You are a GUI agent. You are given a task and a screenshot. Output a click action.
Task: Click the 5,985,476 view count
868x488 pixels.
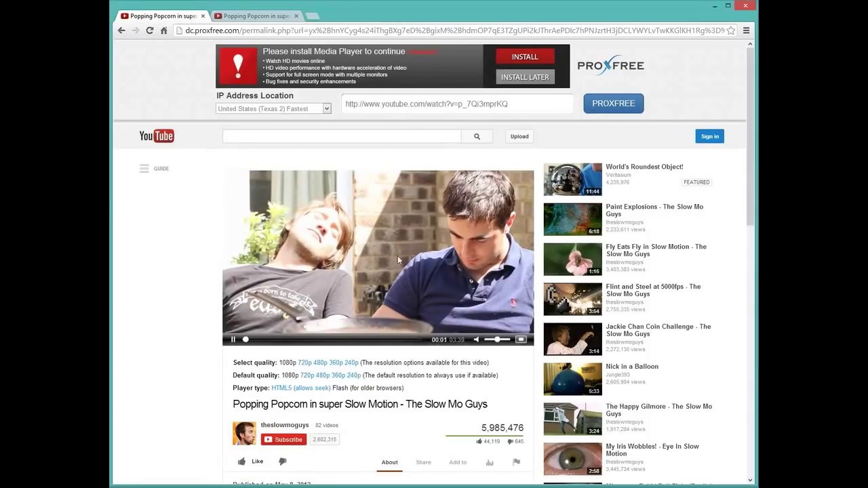click(x=502, y=428)
